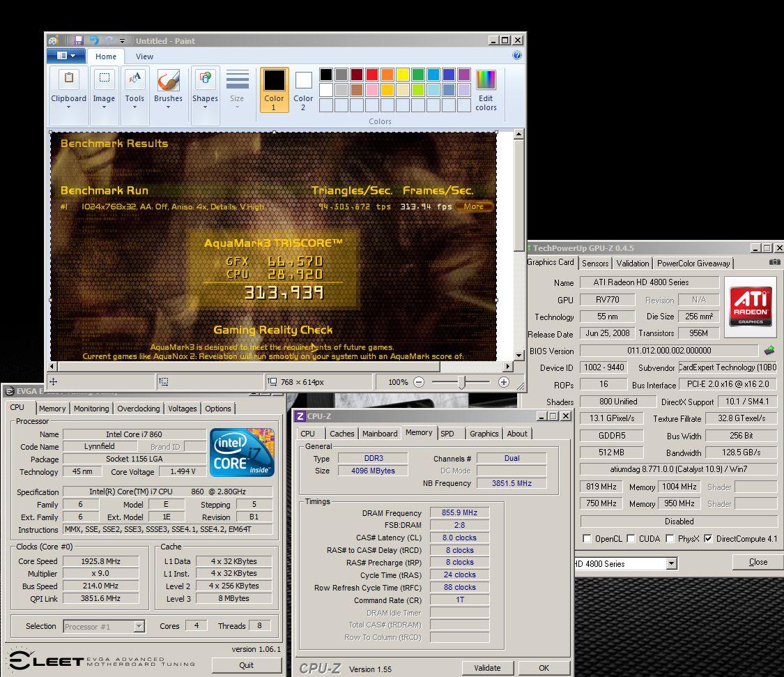Open the Validation tab in GPU-Z
The image size is (784, 677).
[632, 263]
